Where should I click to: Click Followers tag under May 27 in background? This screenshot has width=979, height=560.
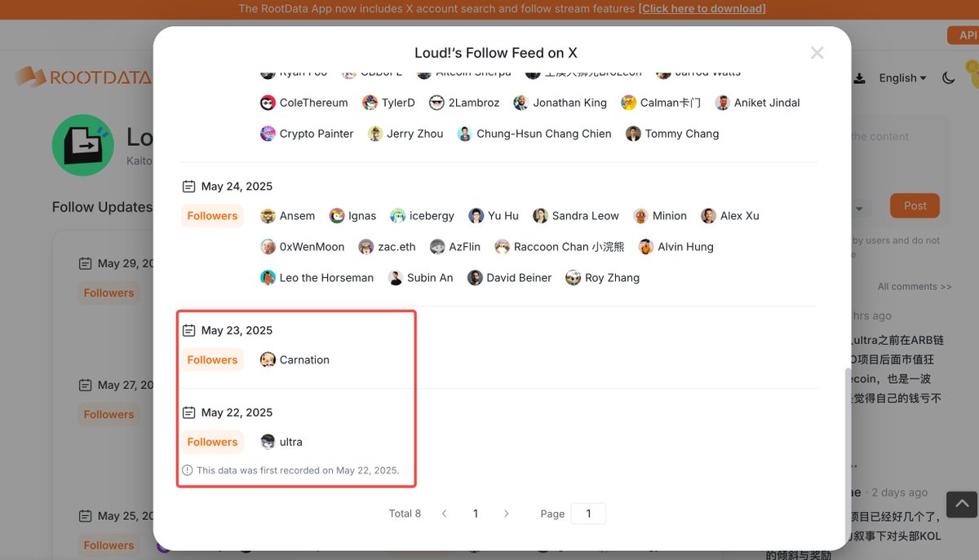pos(109,414)
